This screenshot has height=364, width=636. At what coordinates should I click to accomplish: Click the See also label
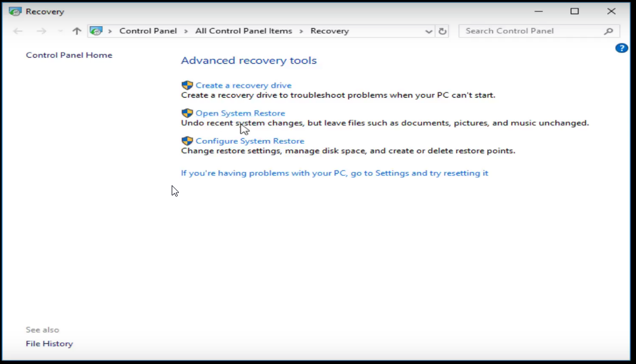(x=42, y=330)
